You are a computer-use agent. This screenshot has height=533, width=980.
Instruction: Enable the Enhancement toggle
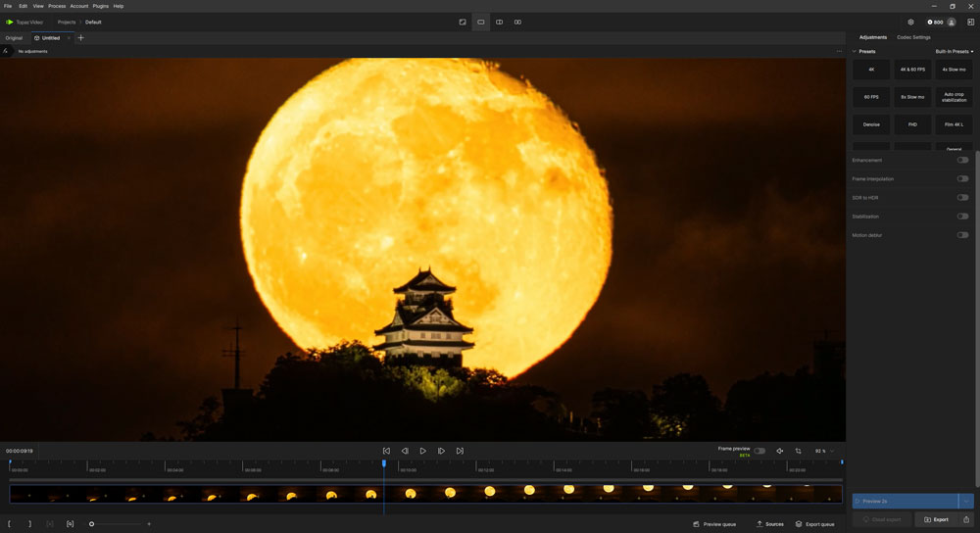(962, 160)
